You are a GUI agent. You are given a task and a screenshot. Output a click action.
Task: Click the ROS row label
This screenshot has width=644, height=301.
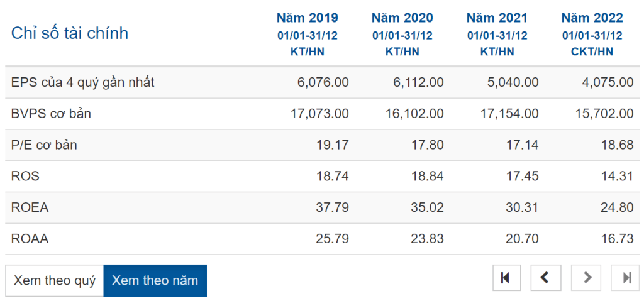25,177
